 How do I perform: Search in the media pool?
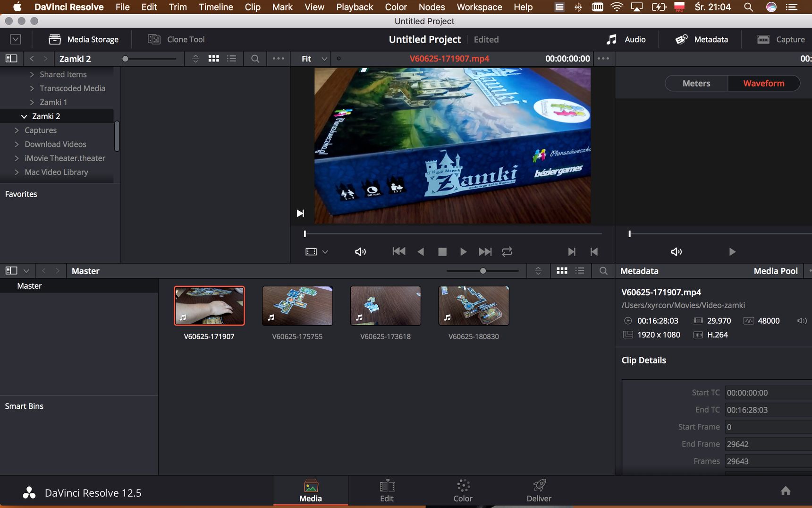(603, 271)
